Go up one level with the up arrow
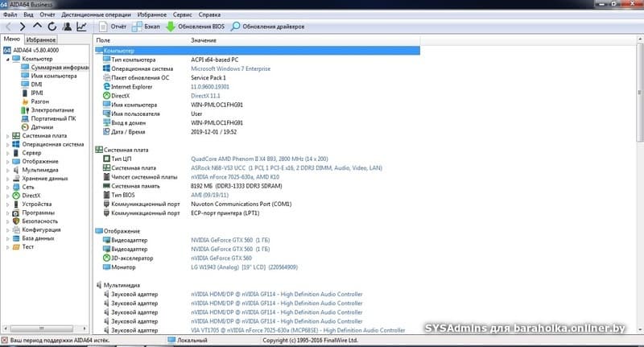This screenshot has height=347, width=644. coord(37,26)
